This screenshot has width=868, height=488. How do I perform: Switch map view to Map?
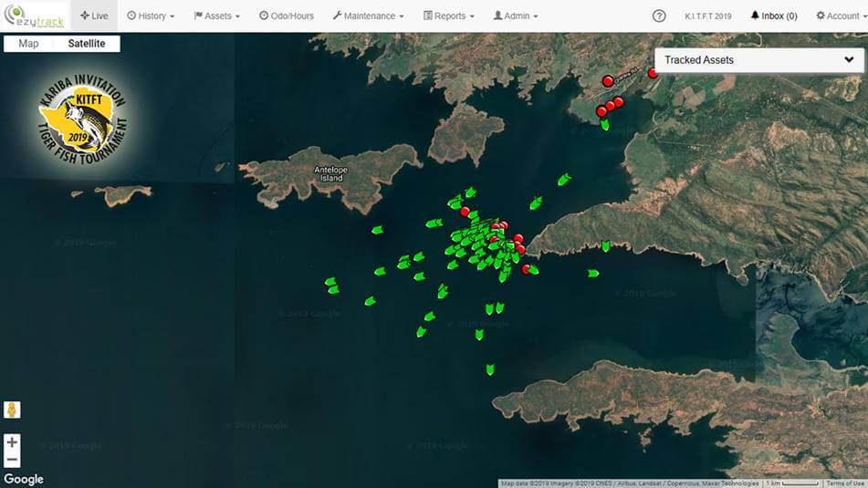click(29, 44)
